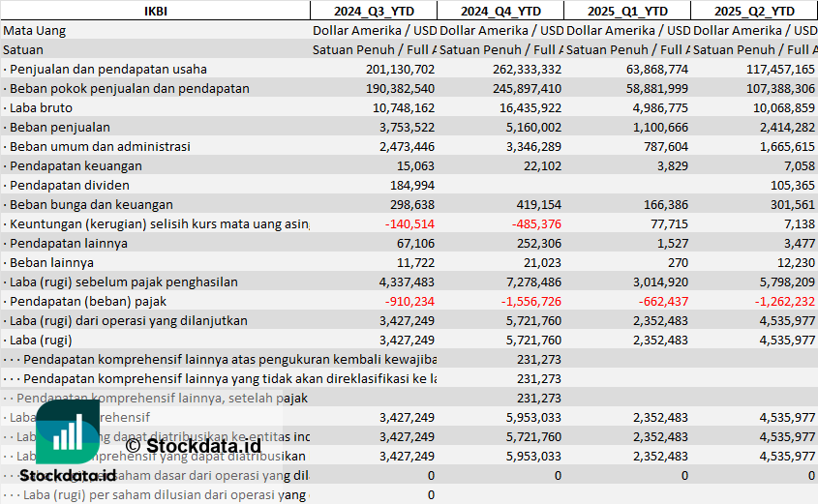Select value 190,382,540 cell

400,89
